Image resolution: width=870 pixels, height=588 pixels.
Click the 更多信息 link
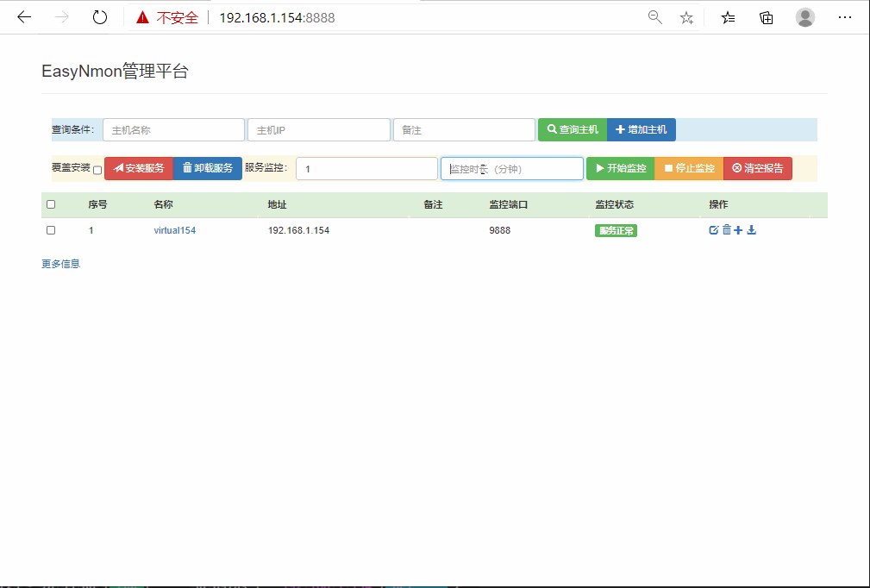click(60, 264)
